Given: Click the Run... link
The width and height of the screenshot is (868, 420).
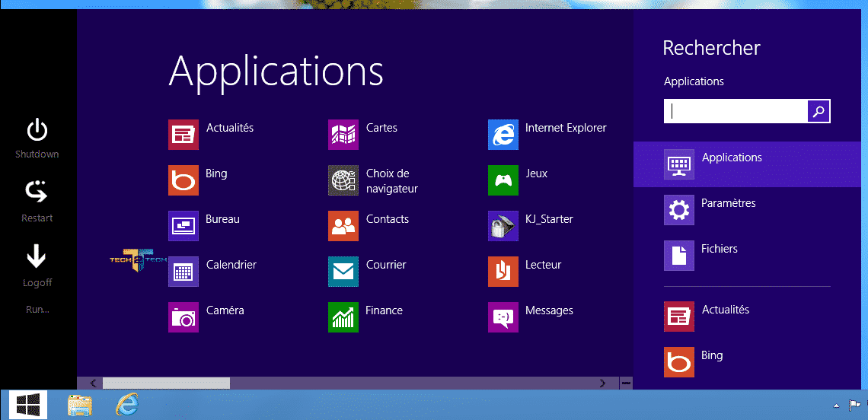Looking at the screenshot, I should pos(37,310).
